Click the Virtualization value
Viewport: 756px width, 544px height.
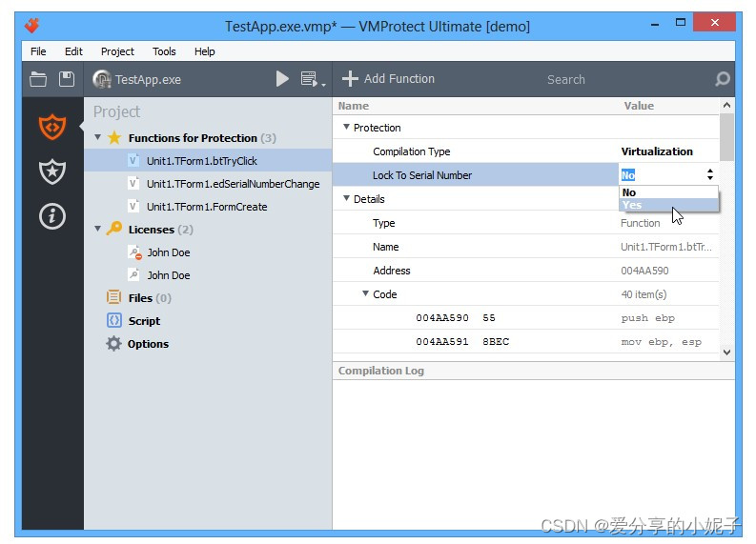(x=657, y=151)
